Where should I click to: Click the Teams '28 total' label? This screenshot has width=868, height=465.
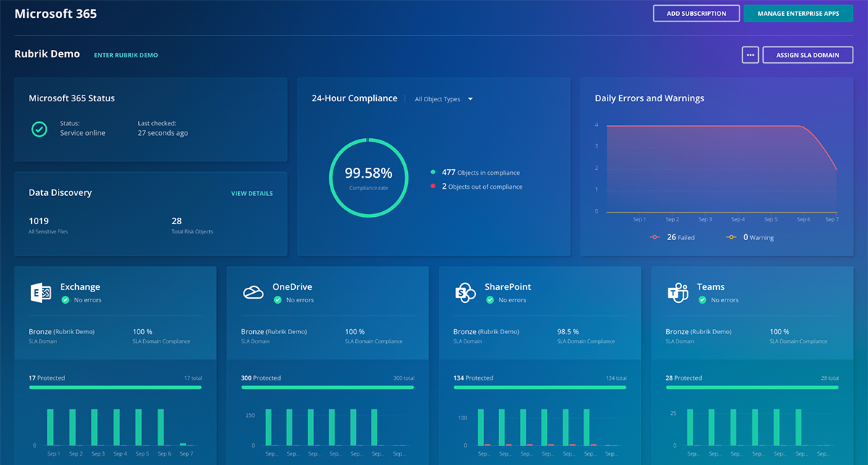tap(829, 378)
